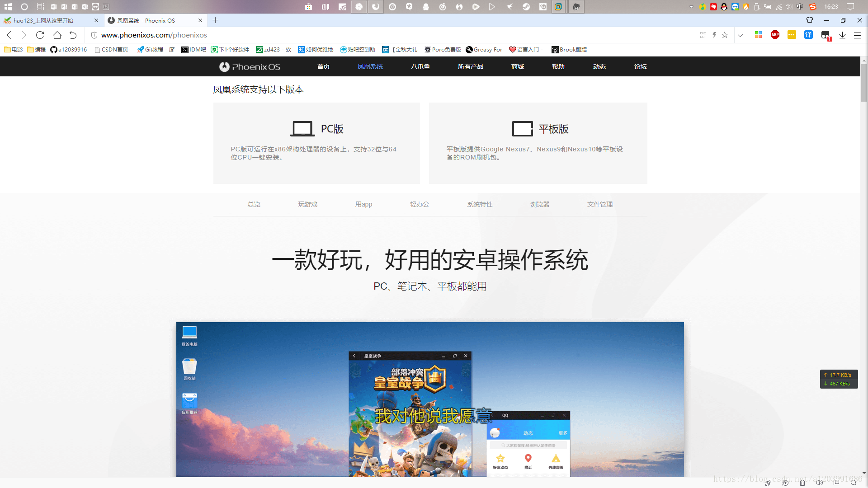Viewport: 868px width, 488px height.
Task: Open the colorful apps grid extension
Action: 759,35
